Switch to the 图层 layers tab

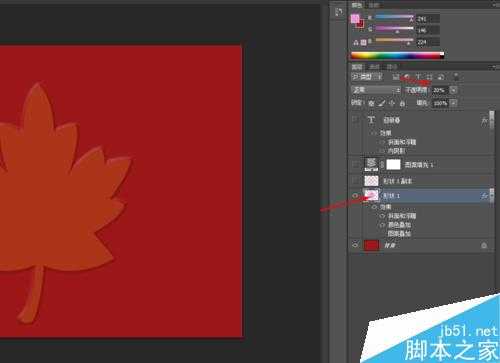[x=357, y=67]
